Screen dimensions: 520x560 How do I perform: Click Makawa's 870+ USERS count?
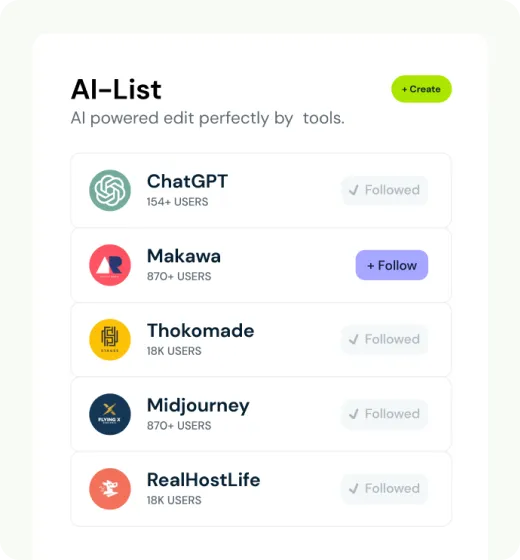[x=179, y=276]
